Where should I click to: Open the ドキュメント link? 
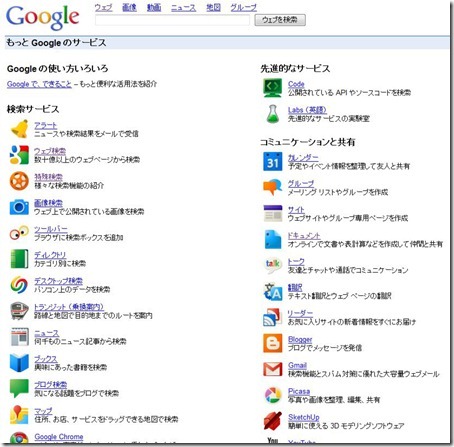click(304, 236)
